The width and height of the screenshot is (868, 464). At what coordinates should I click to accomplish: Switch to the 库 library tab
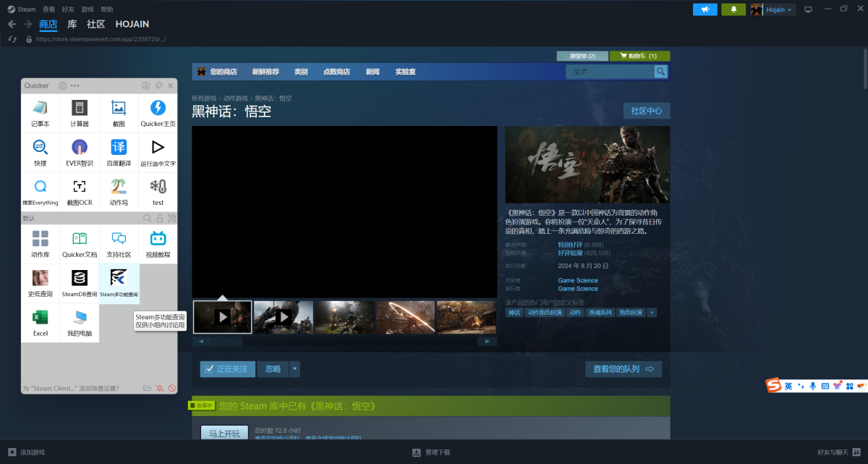coord(72,24)
